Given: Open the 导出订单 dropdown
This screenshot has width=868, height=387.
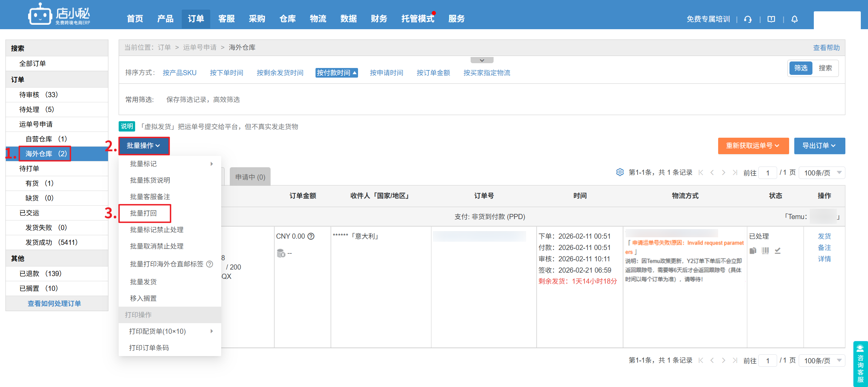Looking at the screenshot, I should (x=819, y=146).
